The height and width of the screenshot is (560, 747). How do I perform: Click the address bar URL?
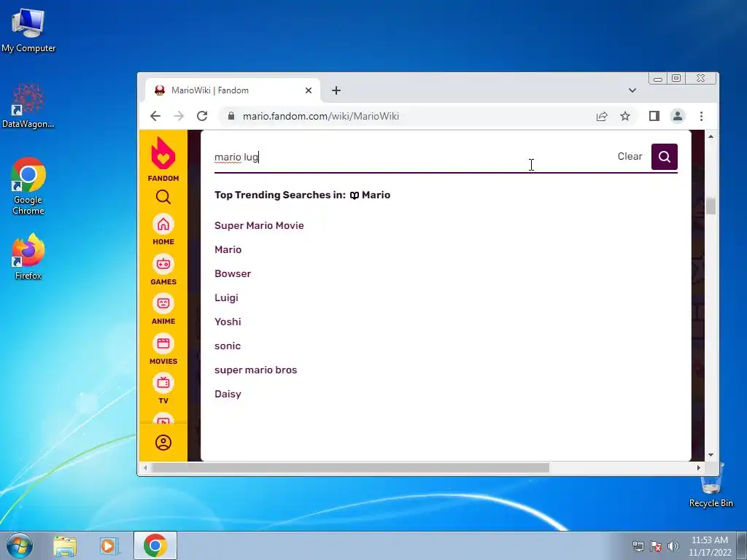point(321,116)
